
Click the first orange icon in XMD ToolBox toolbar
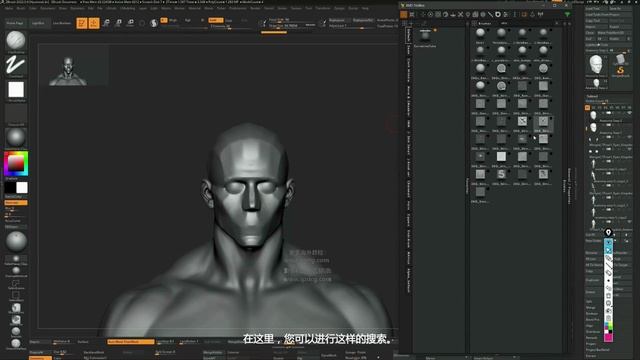pyautogui.click(x=404, y=15)
